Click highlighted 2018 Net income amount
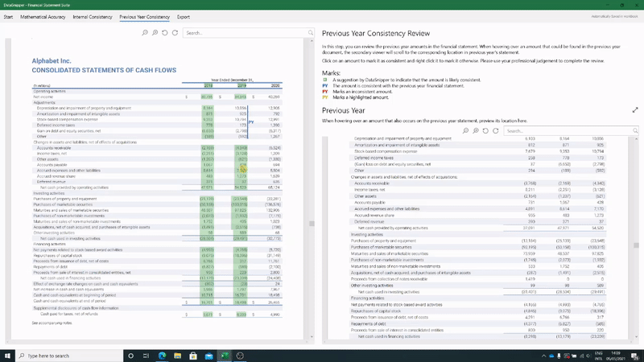This screenshot has width=644, height=362. (x=207, y=97)
